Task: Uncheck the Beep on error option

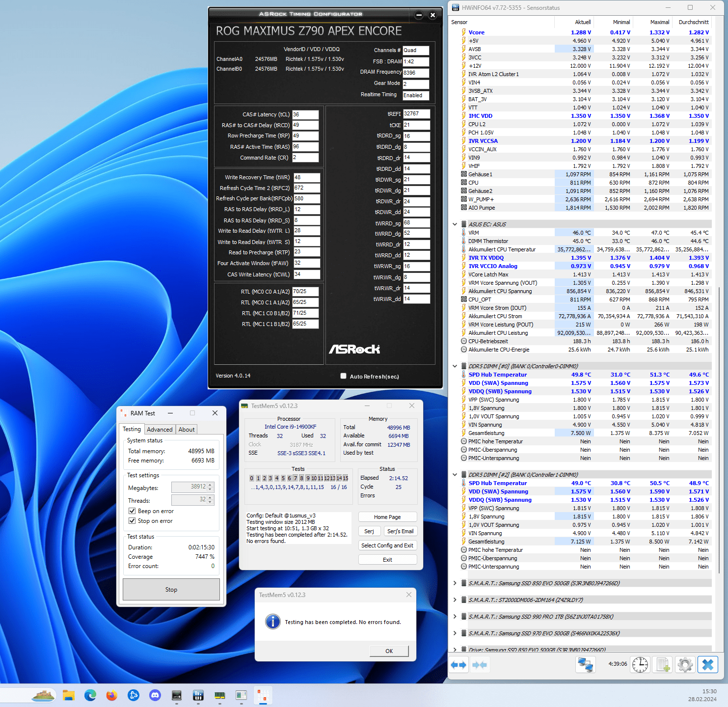Action: (132, 511)
